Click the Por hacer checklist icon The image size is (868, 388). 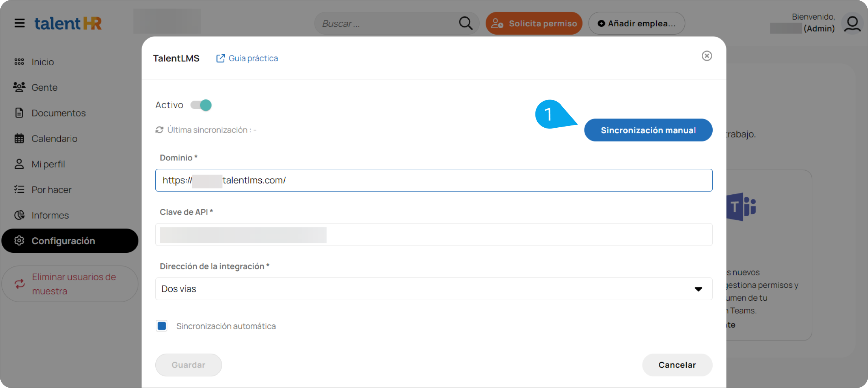point(19,189)
